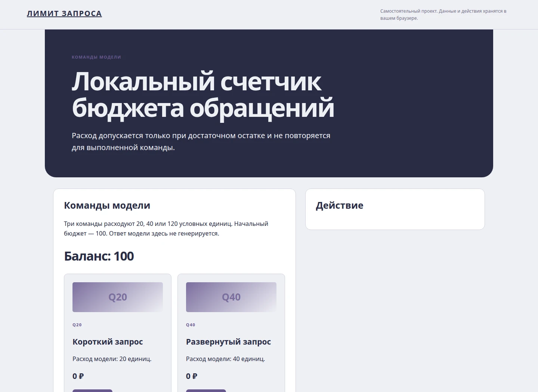Click the Команды модели section heading
538x392 pixels.
pos(107,205)
